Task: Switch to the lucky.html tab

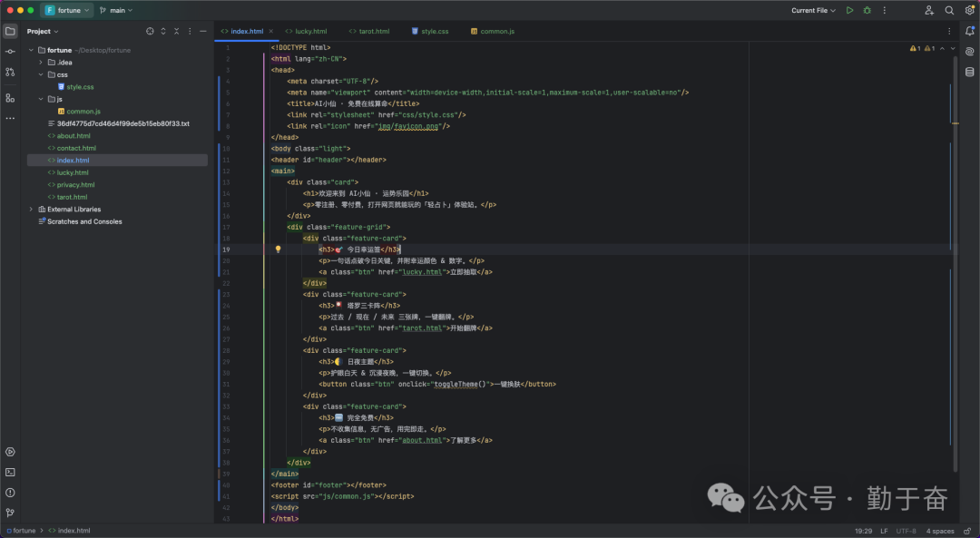Action: (x=307, y=31)
